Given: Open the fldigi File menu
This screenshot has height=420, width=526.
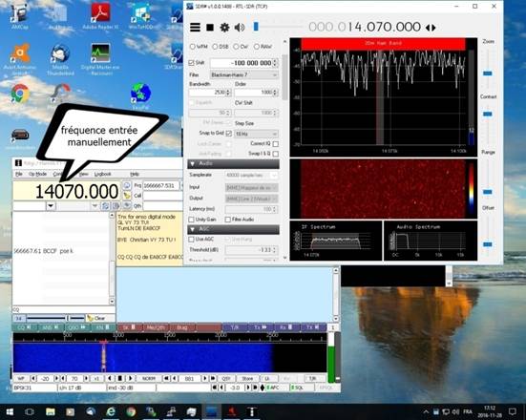Looking at the screenshot, I should tap(19, 174).
